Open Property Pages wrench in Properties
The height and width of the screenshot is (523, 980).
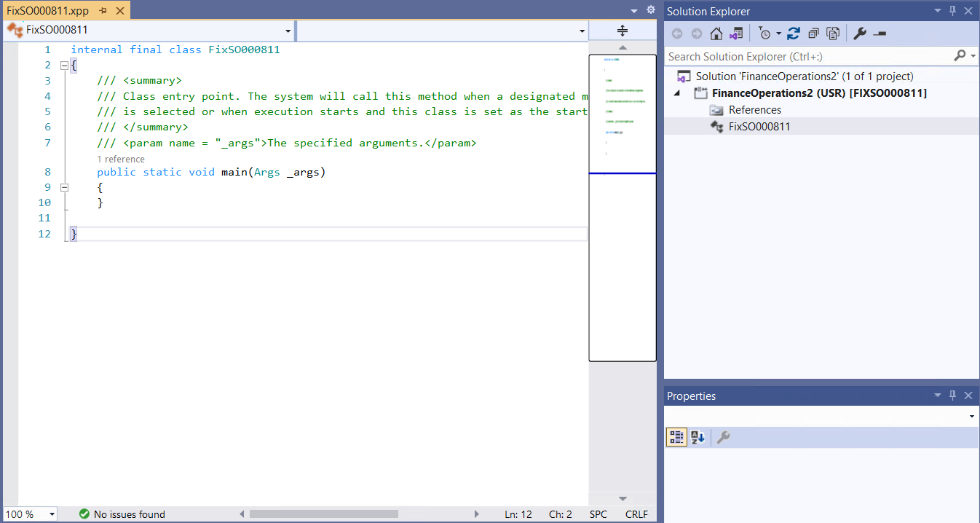[723, 437]
